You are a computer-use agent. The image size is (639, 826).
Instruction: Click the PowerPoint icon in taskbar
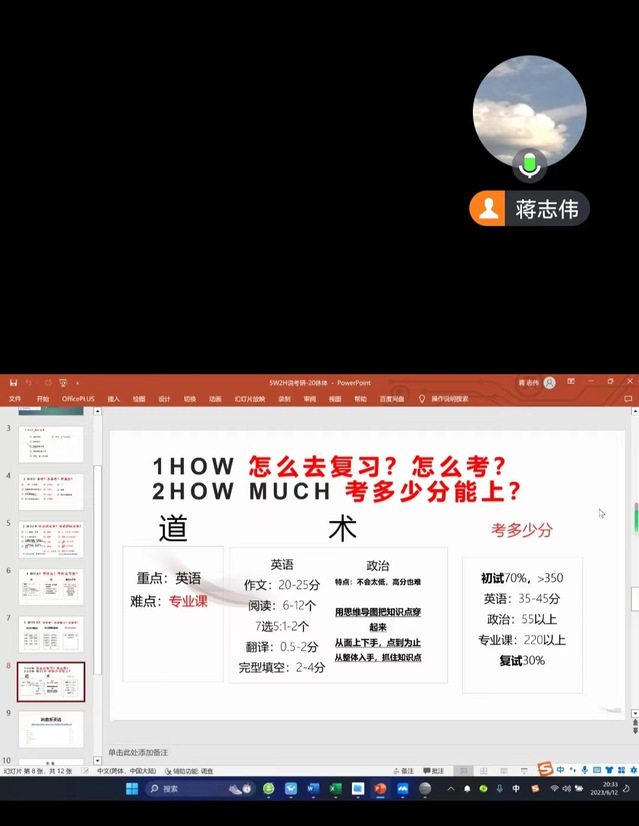tap(380, 789)
